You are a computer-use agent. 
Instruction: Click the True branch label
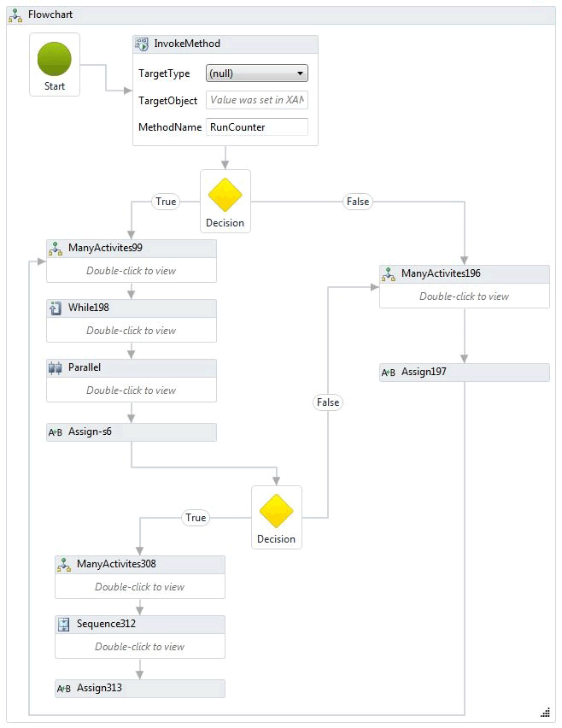coord(166,202)
